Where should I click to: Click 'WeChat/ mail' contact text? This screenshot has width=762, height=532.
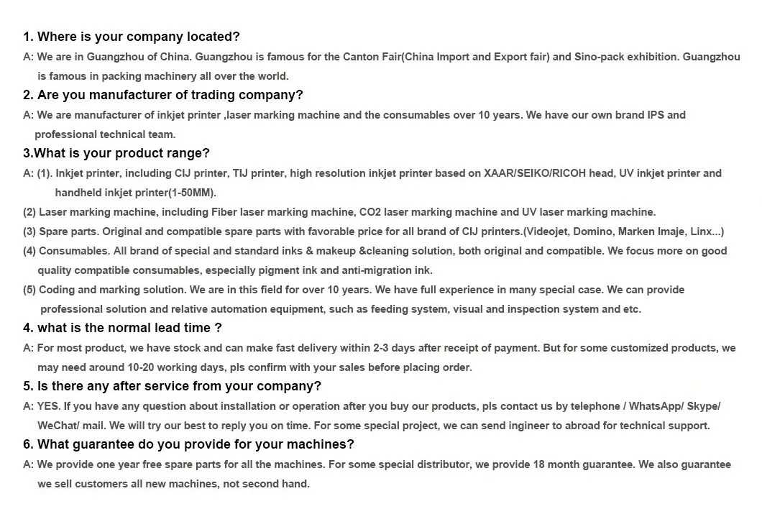[71, 426]
